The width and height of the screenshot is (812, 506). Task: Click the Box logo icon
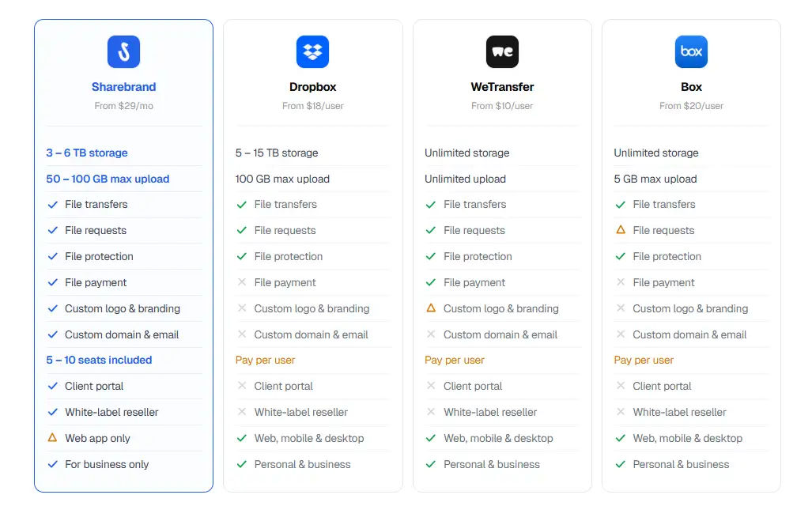(x=691, y=52)
